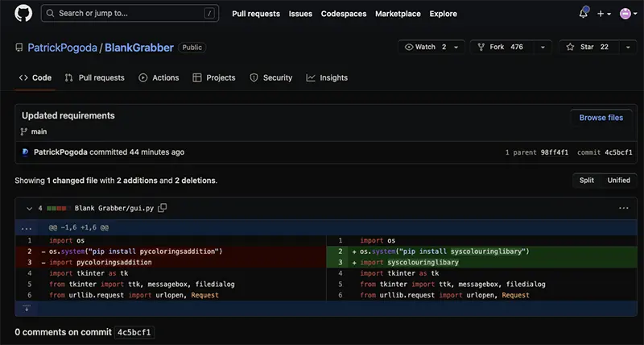Expand the Fork dropdown arrow

543,48
